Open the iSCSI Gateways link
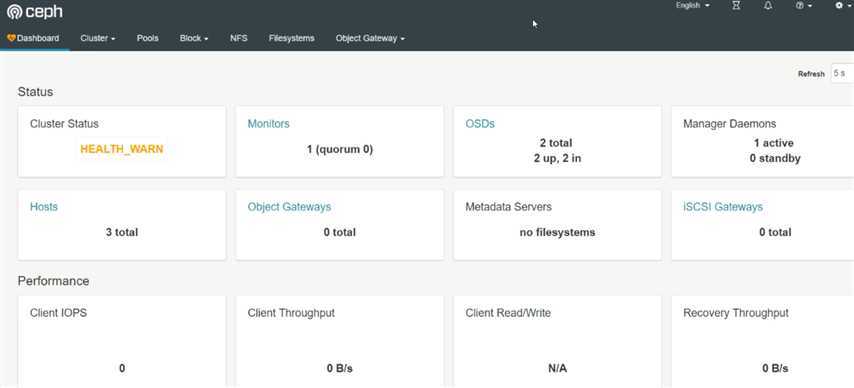Image resolution: width=854 pixels, height=388 pixels. pyautogui.click(x=723, y=207)
